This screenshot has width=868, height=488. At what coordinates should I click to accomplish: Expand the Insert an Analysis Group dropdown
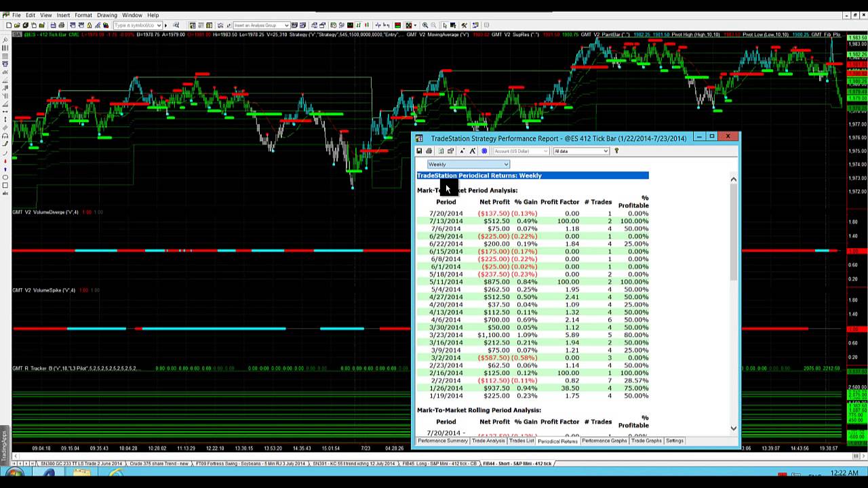(x=262, y=25)
